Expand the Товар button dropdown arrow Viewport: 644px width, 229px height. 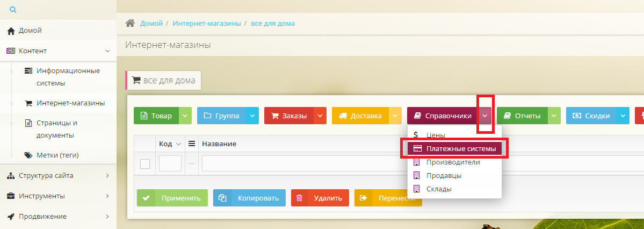tap(185, 116)
